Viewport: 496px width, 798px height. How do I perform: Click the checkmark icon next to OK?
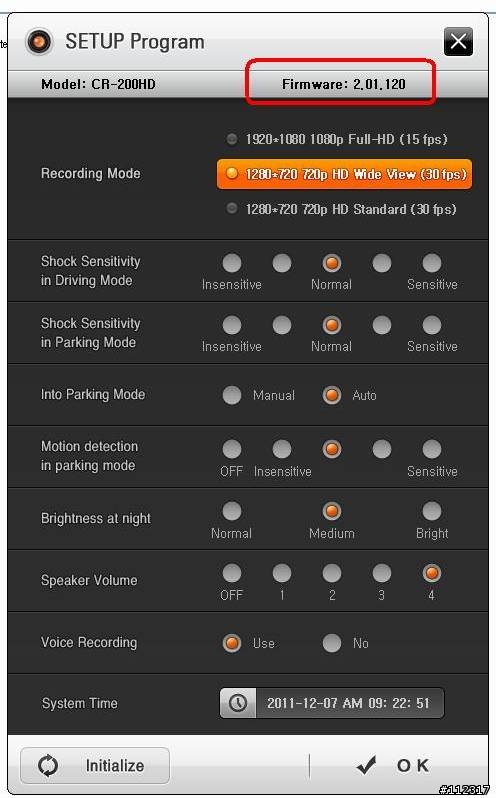367,765
